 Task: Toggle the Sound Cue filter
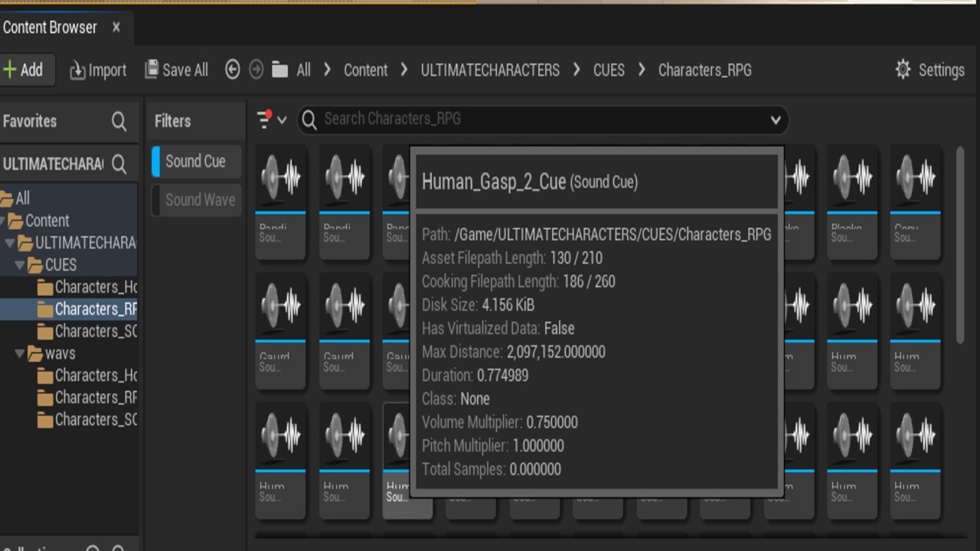196,161
